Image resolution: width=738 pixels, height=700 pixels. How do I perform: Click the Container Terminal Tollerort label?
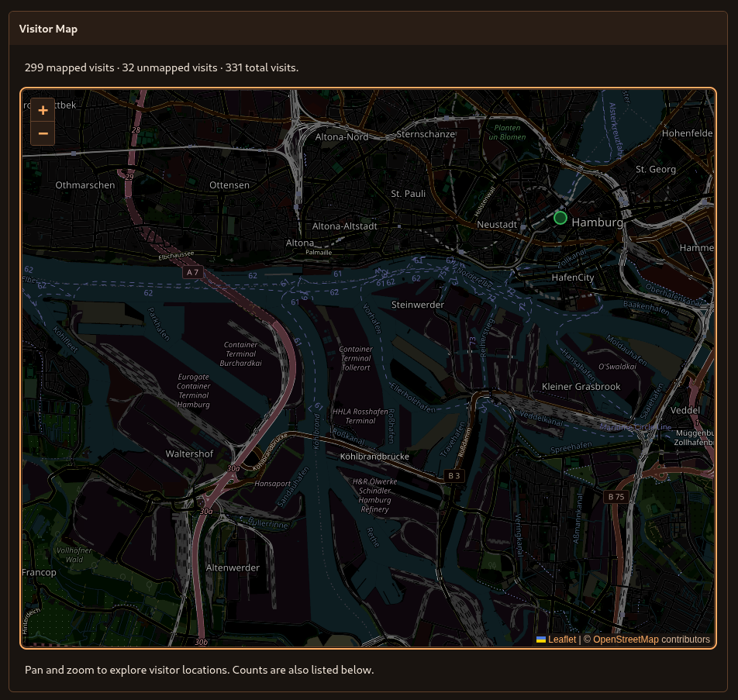[x=356, y=358]
